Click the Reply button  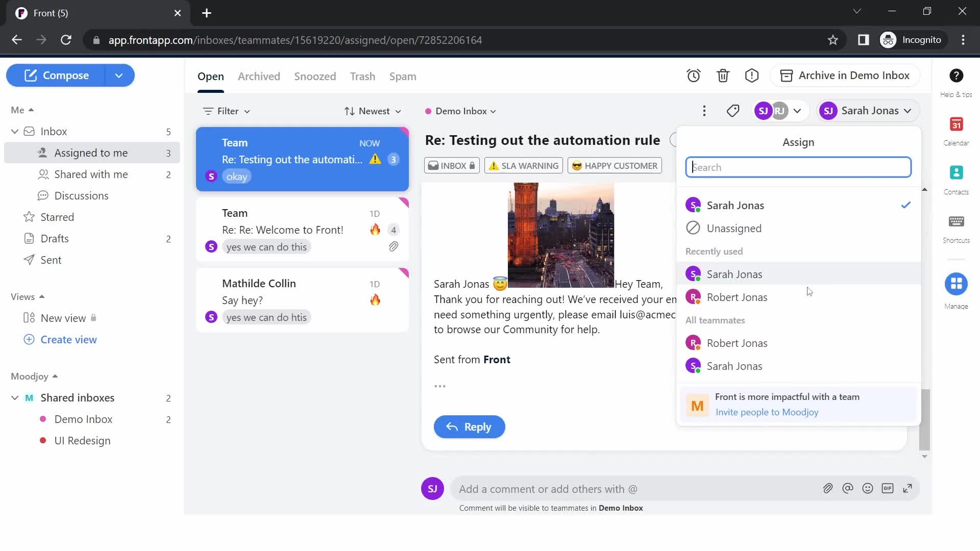(470, 427)
